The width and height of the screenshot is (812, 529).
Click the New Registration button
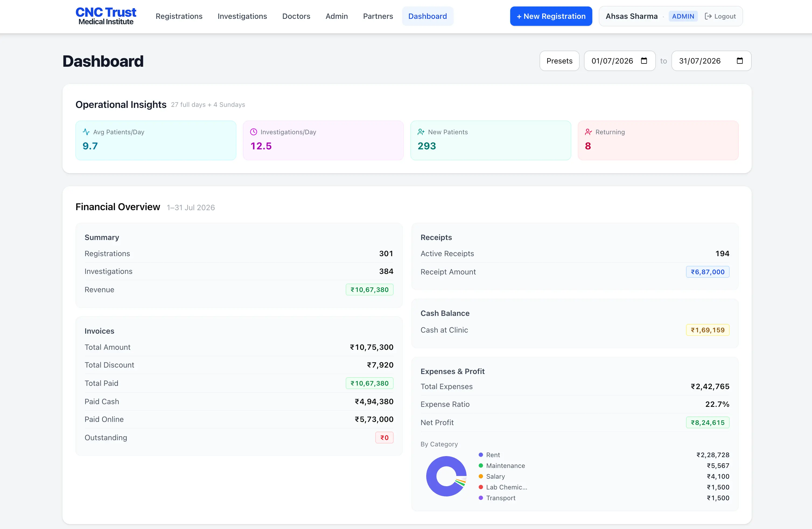pos(551,16)
